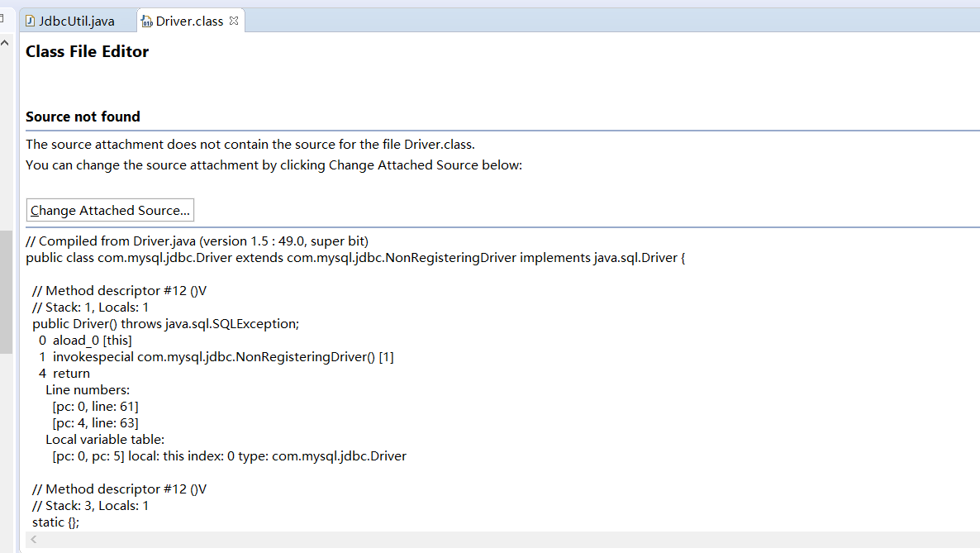The height and width of the screenshot is (553, 980).
Task: Click the '4 return' bytecode line
Action: [64, 374]
